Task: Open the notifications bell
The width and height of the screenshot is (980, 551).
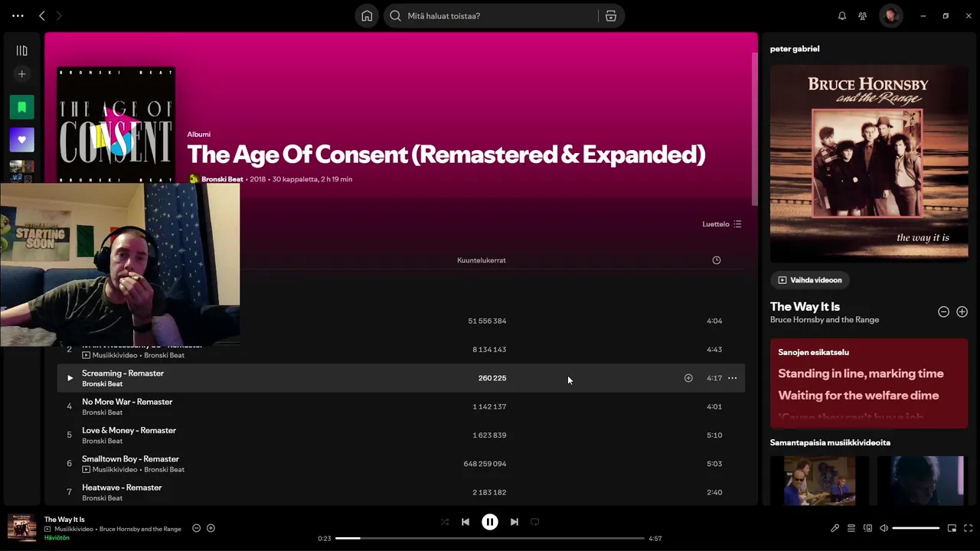Action: point(842,16)
